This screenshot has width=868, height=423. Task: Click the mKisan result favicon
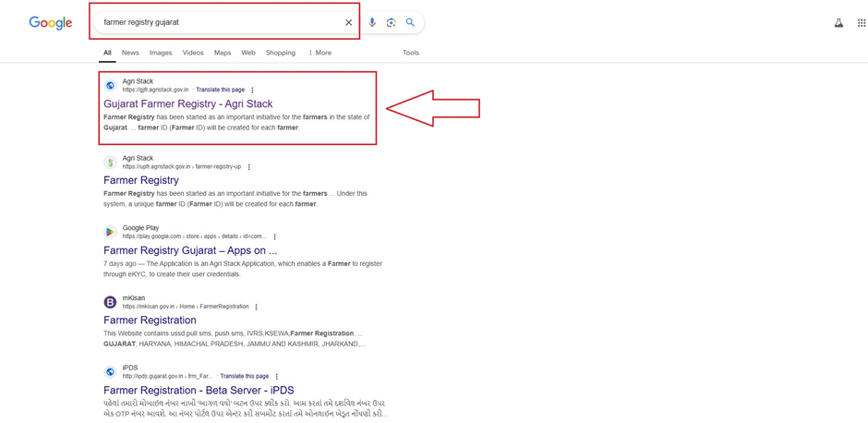(x=110, y=302)
